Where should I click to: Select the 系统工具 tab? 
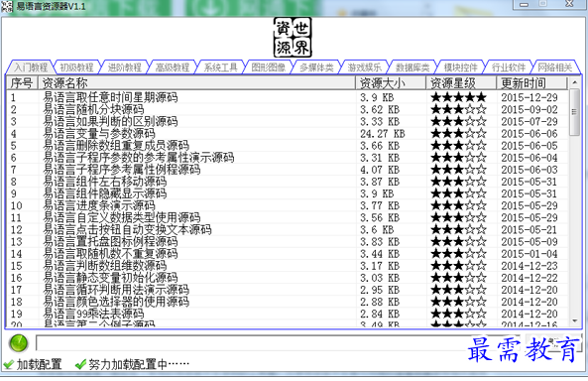point(220,67)
